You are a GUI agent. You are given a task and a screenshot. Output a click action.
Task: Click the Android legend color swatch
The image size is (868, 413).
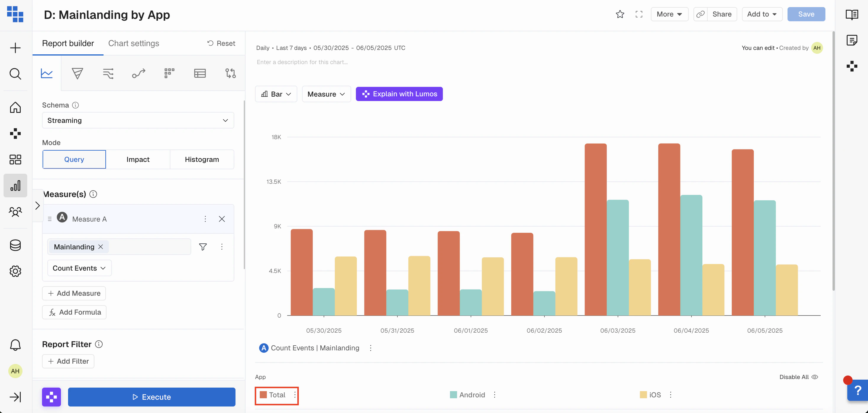453,394
